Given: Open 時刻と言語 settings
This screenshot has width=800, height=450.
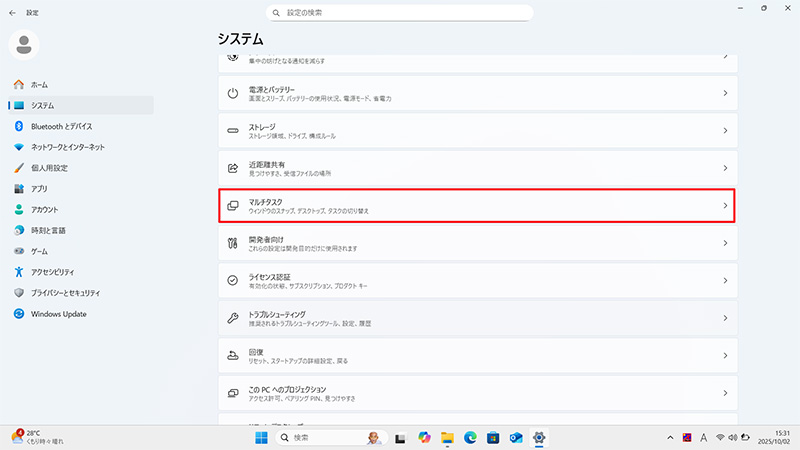Looking at the screenshot, I should coord(48,230).
